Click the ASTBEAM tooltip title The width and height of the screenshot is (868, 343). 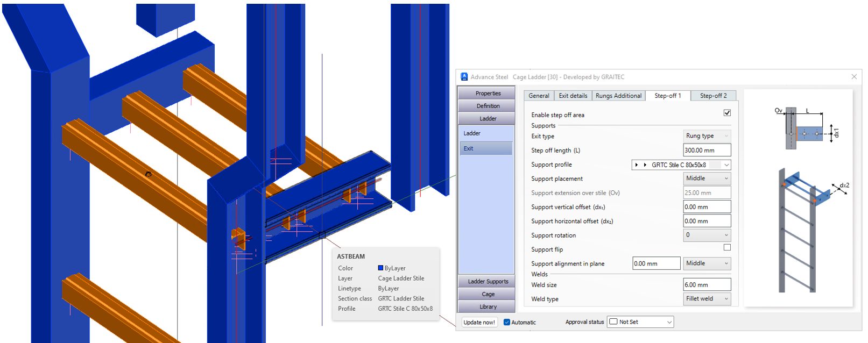tap(351, 256)
